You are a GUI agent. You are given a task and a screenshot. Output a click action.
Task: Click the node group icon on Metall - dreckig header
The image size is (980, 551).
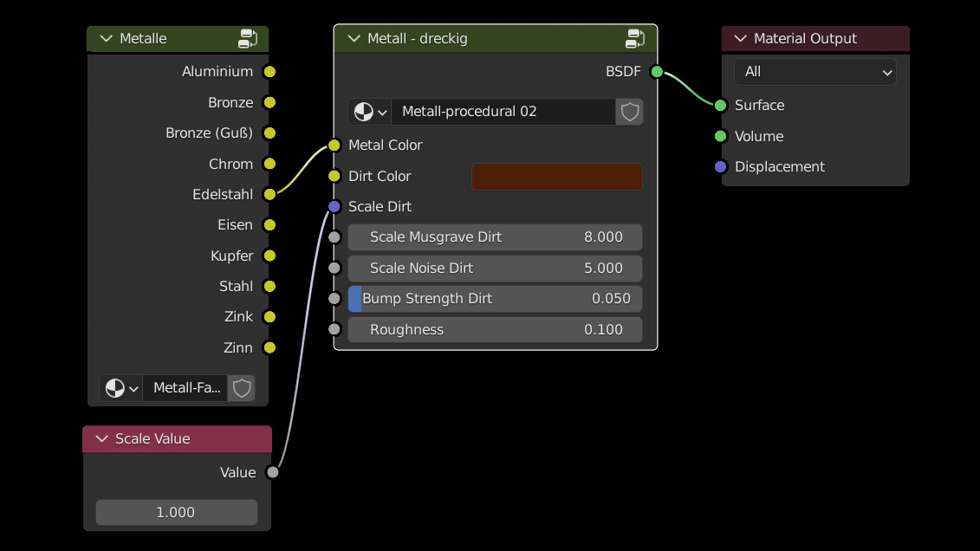[635, 38]
